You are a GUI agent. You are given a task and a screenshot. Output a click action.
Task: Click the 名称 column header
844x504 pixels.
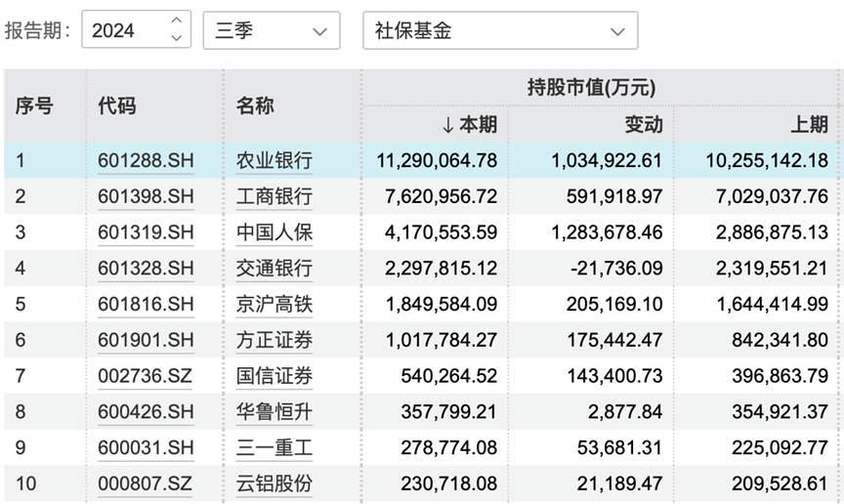pyautogui.click(x=255, y=105)
